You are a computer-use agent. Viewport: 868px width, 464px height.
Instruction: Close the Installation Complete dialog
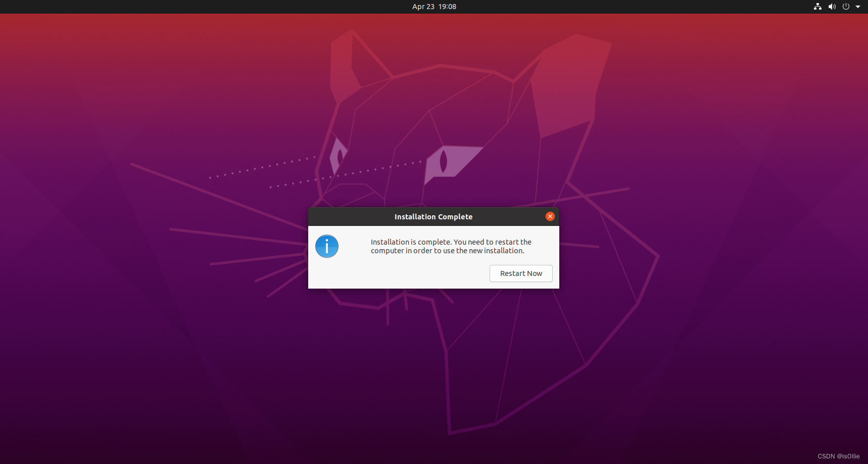pyautogui.click(x=550, y=216)
